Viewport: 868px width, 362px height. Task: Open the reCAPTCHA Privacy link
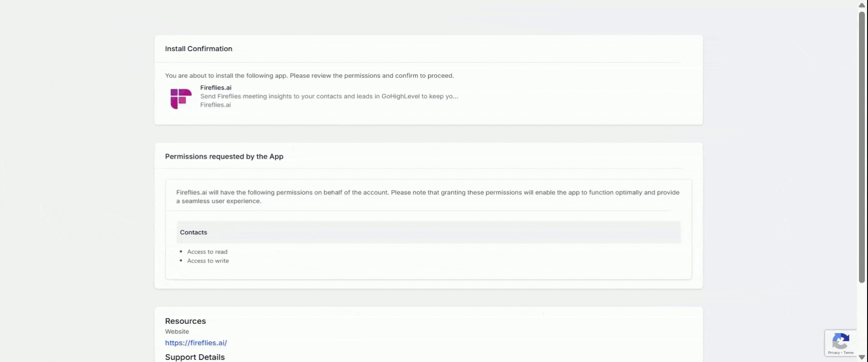(x=834, y=352)
